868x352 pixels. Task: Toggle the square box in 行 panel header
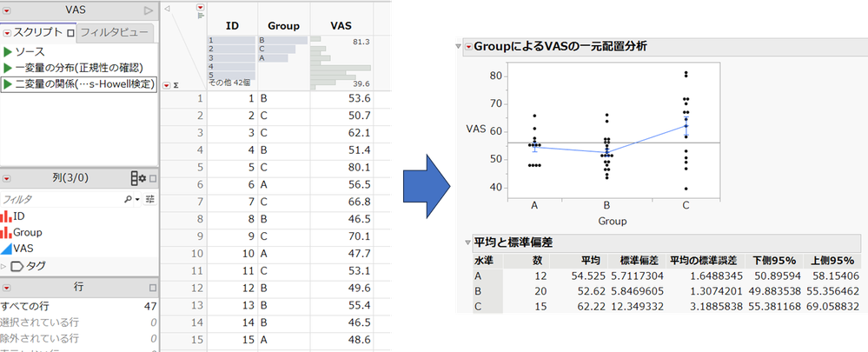point(152,287)
